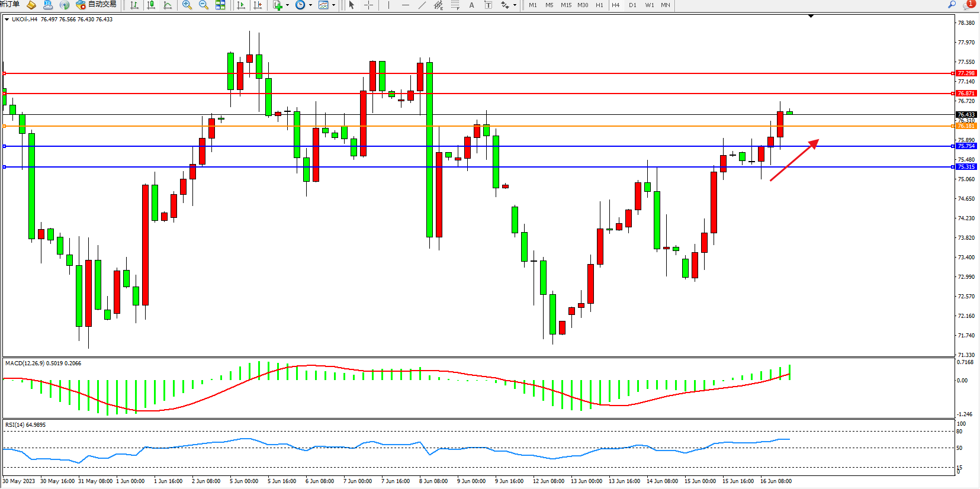Open the chat notifications icon
The height and width of the screenshot is (489, 980).
coord(968,5)
